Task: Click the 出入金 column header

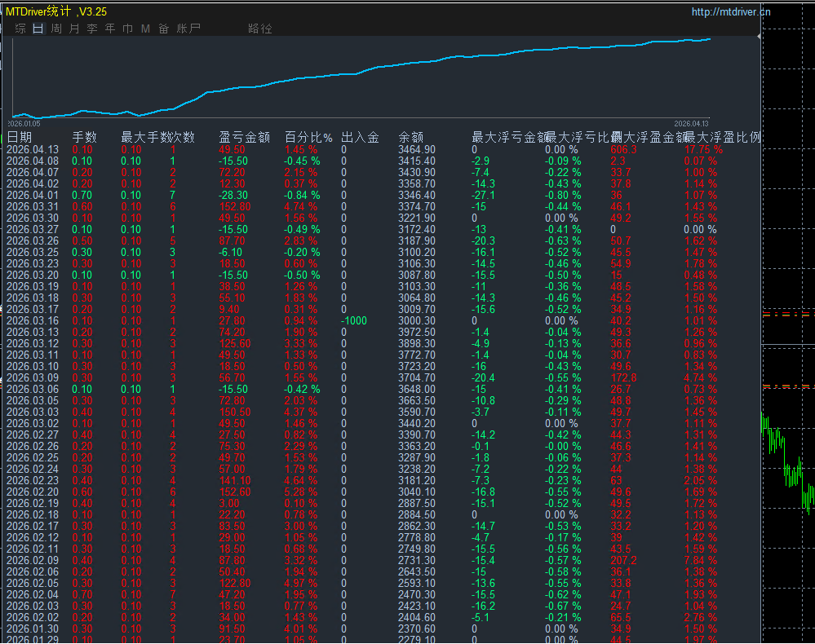Action: pos(360,137)
